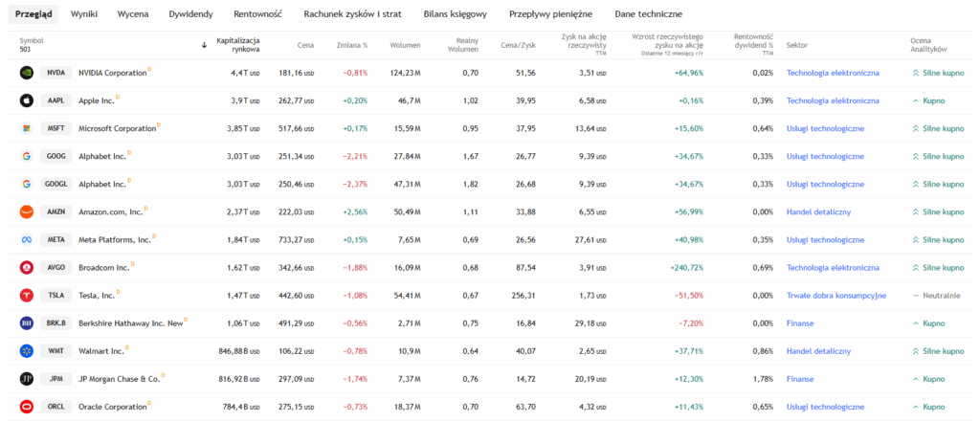The image size is (980, 422).
Task: Click the Berkshire Hathaway logo icon
Action: pyautogui.click(x=27, y=323)
